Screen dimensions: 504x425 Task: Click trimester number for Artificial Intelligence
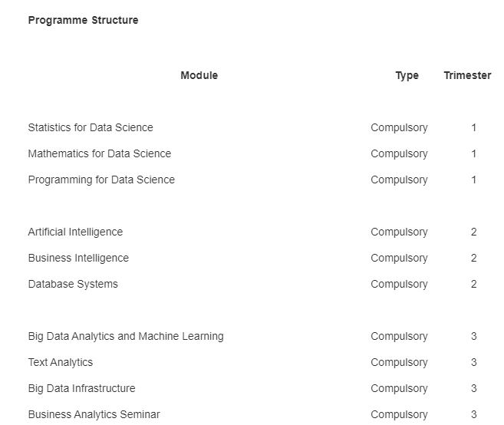[474, 232]
